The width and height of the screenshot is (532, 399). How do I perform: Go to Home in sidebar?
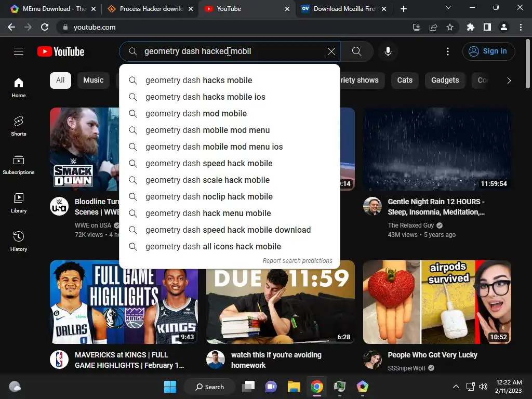[19, 88]
